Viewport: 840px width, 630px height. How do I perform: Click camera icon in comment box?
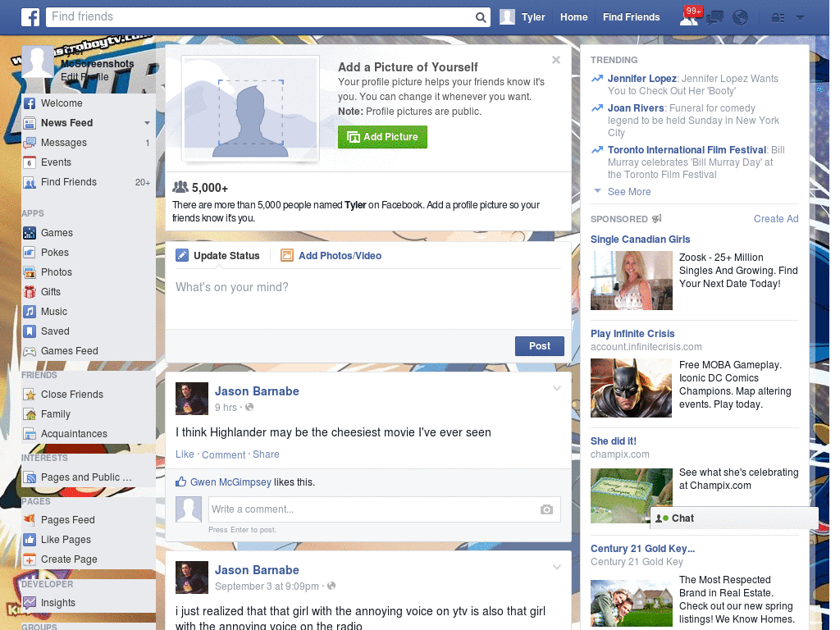point(546,509)
